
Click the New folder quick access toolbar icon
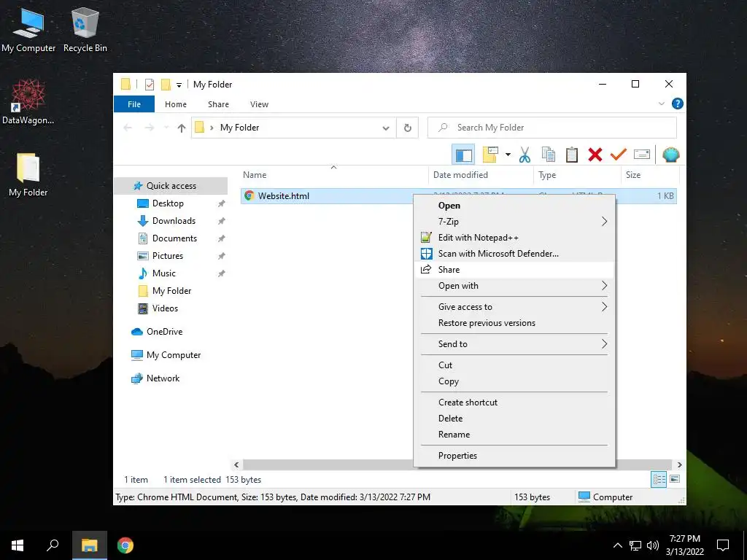tap(166, 85)
